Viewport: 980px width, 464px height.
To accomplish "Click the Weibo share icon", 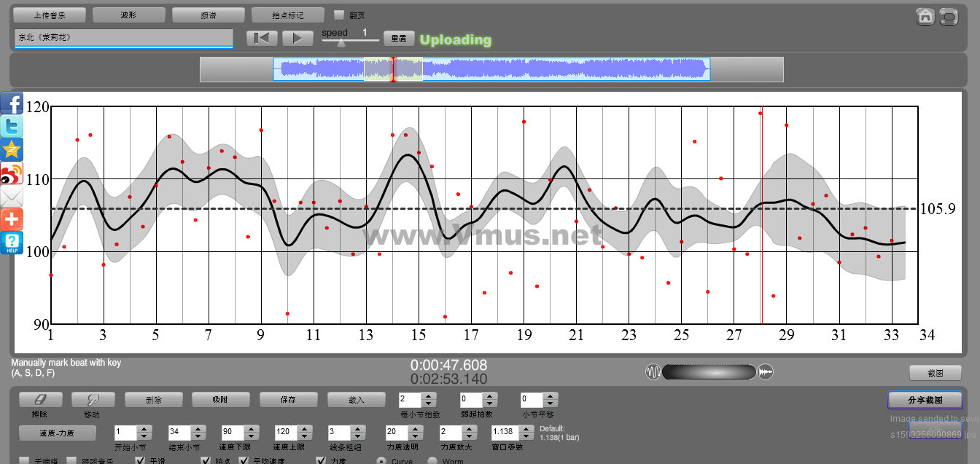I will click(x=12, y=173).
